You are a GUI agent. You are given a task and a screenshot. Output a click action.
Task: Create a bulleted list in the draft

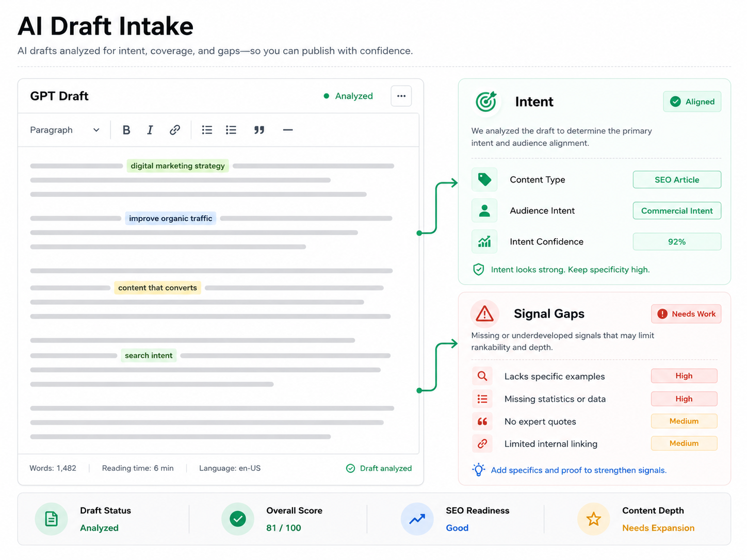point(207,130)
